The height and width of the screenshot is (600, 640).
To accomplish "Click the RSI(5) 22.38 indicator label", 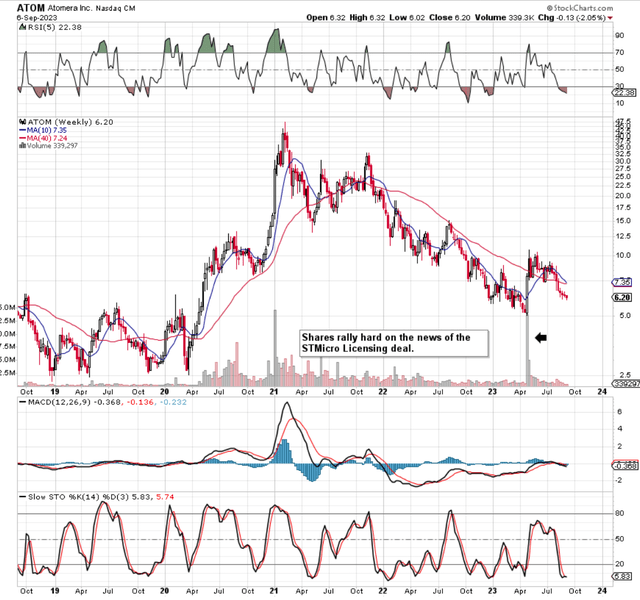I will click(54, 27).
